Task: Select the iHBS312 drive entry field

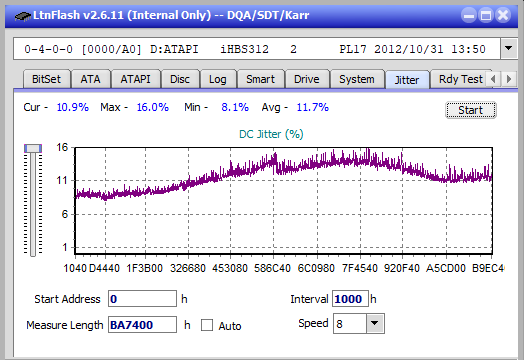Action: (257, 49)
